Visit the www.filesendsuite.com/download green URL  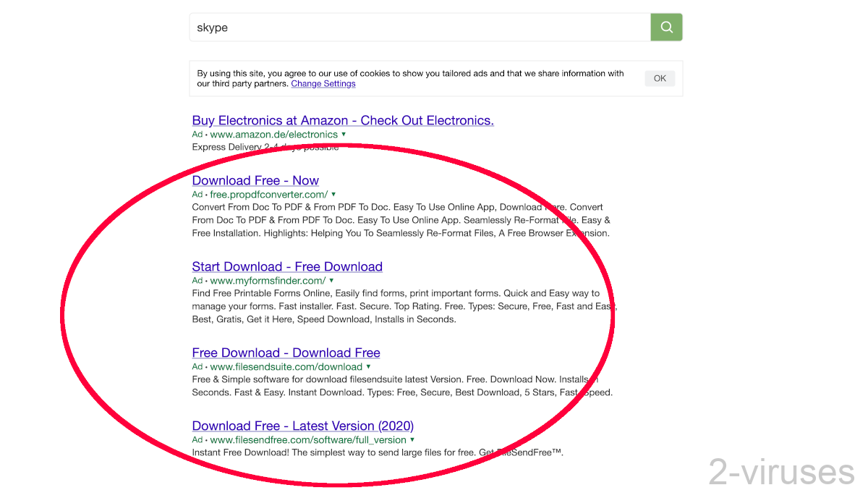point(286,366)
